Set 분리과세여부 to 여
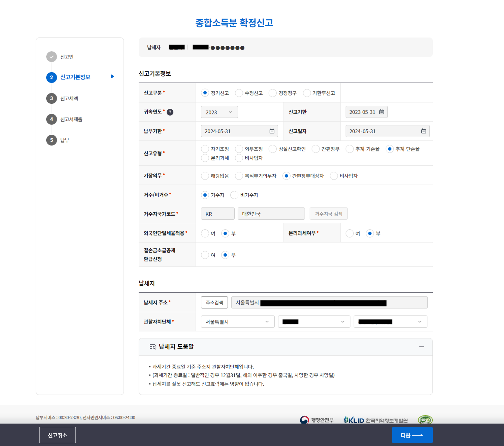504x446 pixels. point(350,233)
